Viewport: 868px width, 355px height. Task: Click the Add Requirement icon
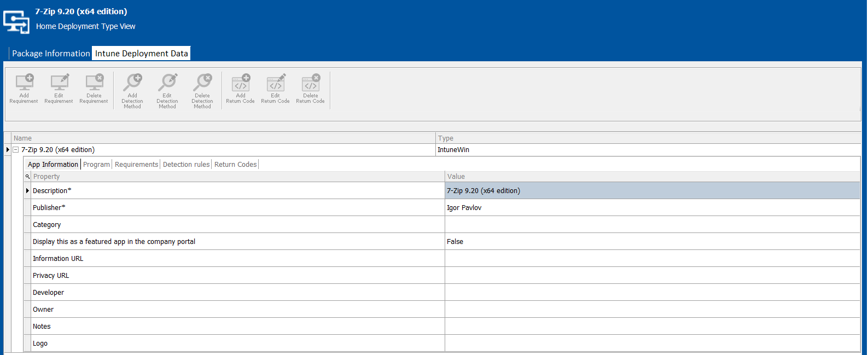(x=24, y=83)
